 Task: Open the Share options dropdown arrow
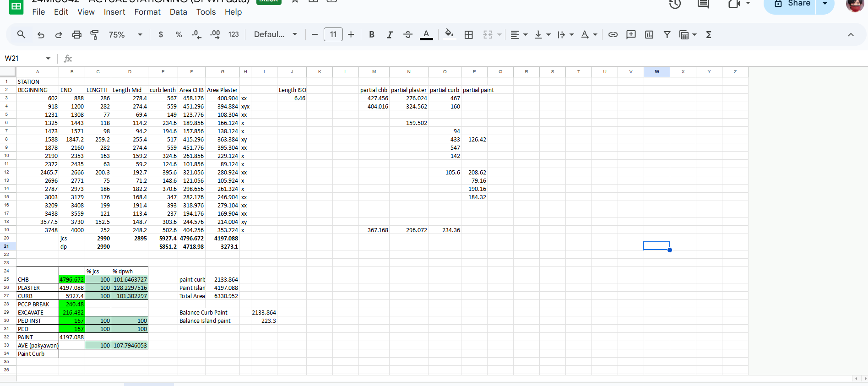pyautogui.click(x=825, y=4)
